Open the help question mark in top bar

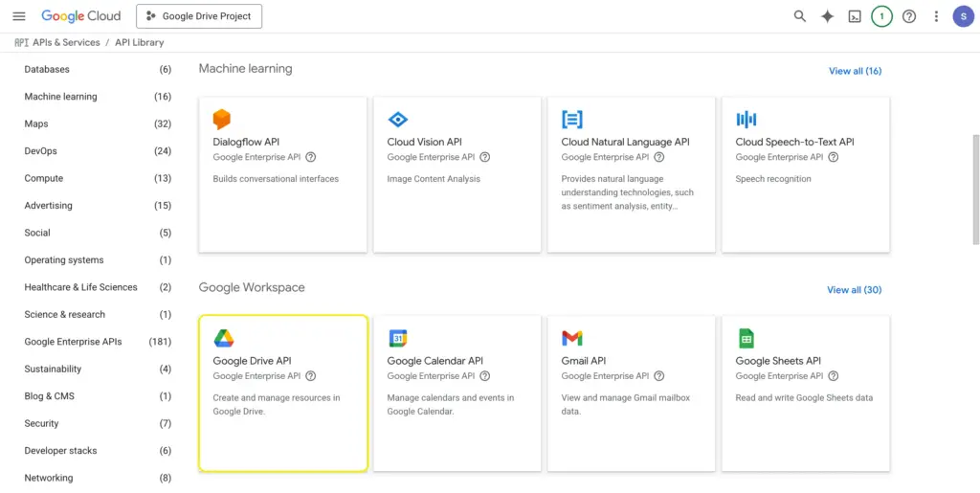[x=909, y=16]
